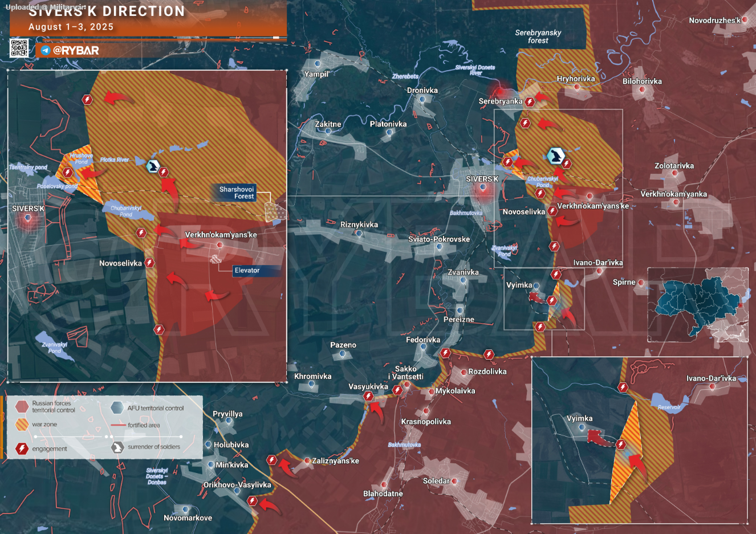Select the AFU territorial control legend swatch
This screenshot has height=534, width=756.
(x=117, y=407)
